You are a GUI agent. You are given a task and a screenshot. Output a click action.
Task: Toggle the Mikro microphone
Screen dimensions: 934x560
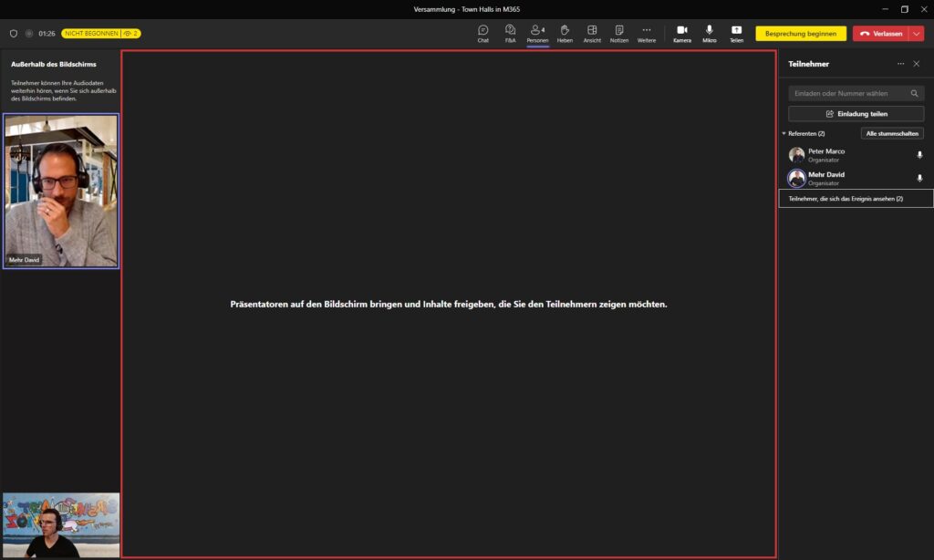click(x=710, y=34)
